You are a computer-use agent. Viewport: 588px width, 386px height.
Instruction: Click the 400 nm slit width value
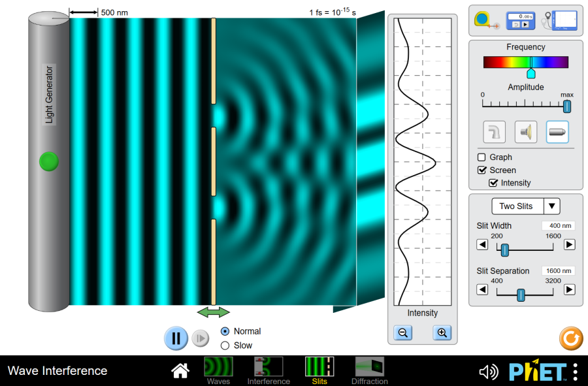coord(559,225)
